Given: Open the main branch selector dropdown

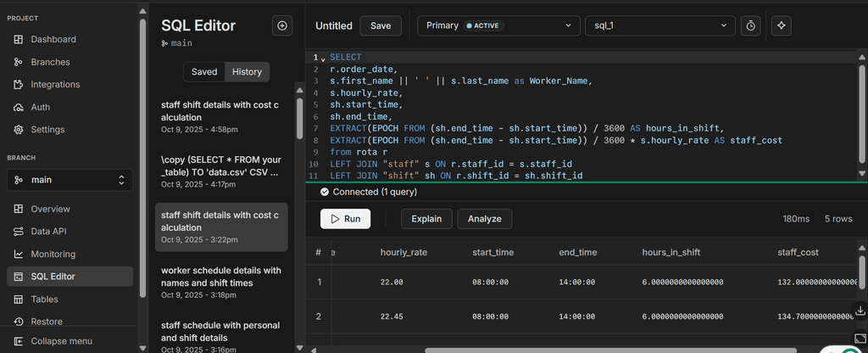Looking at the screenshot, I should (70, 180).
